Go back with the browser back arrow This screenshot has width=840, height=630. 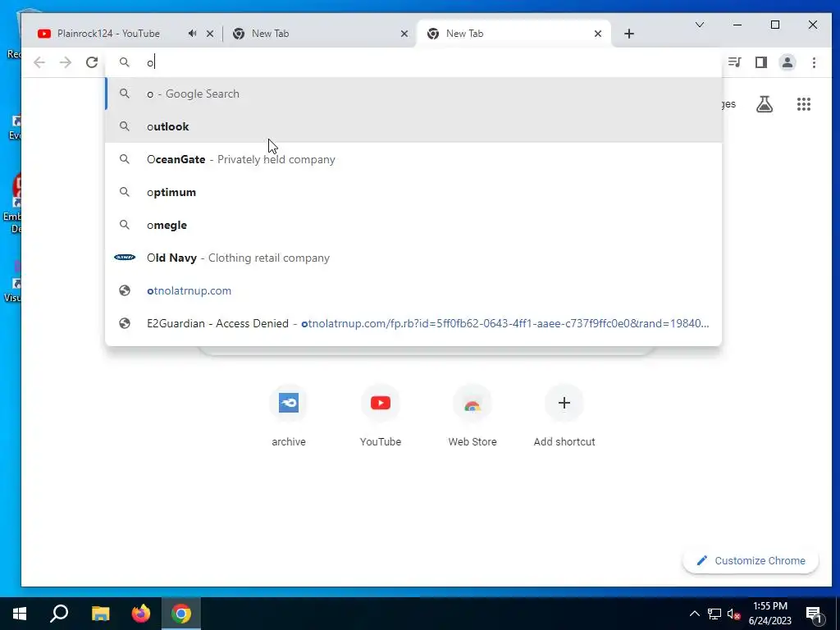pos(39,62)
